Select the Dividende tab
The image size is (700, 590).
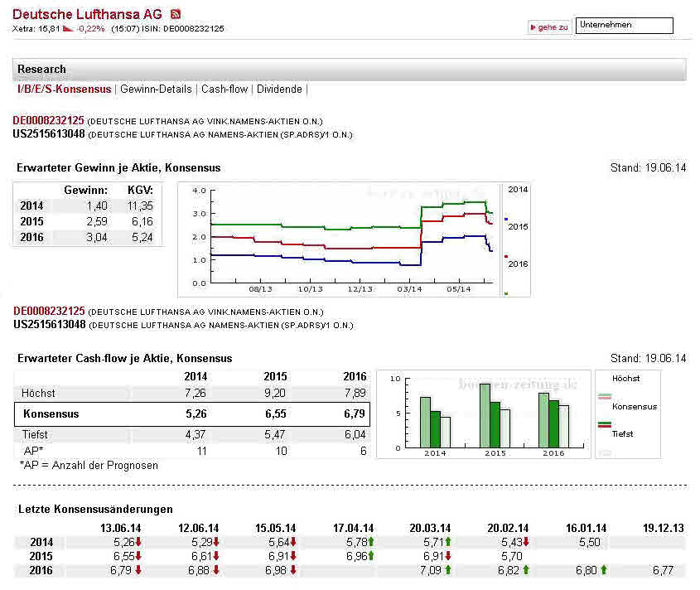279,89
